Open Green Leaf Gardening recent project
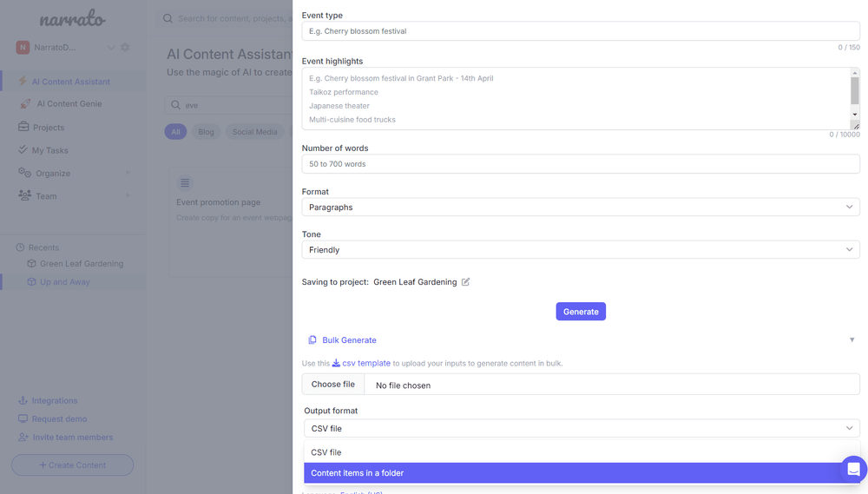Viewport: 868px width, 494px height. point(82,264)
